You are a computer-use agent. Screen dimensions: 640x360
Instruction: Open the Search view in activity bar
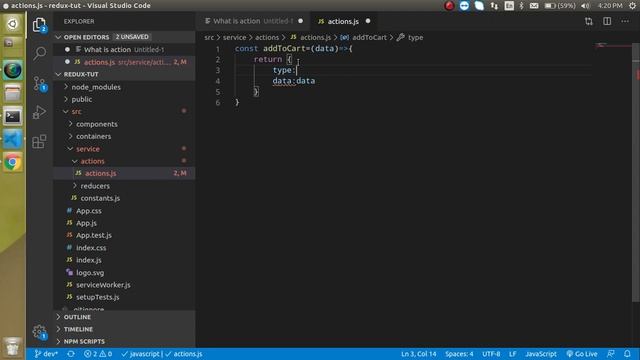(39, 53)
